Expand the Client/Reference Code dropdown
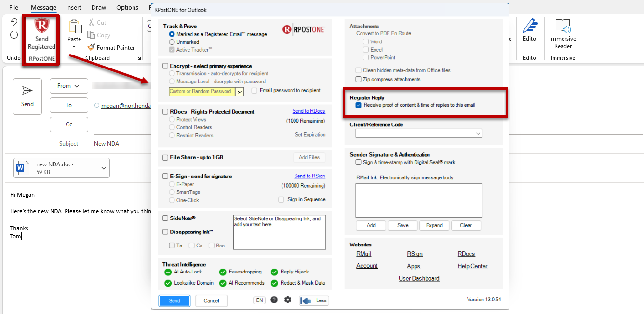The width and height of the screenshot is (644, 314). [x=418, y=134]
